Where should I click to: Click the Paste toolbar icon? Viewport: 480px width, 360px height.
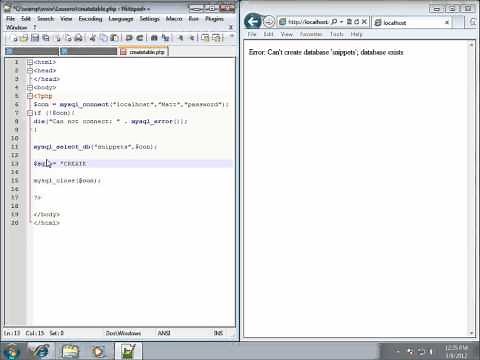click(114, 38)
